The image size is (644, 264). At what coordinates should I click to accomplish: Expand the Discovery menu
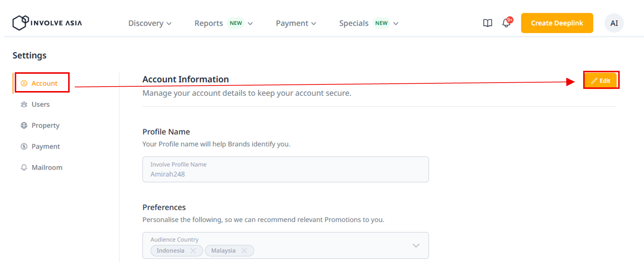click(150, 23)
